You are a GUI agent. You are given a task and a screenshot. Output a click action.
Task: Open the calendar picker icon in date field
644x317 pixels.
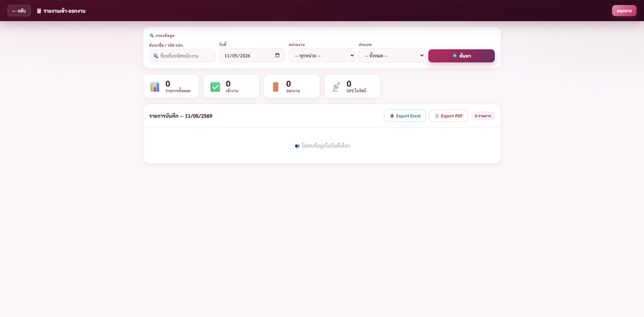click(x=277, y=55)
